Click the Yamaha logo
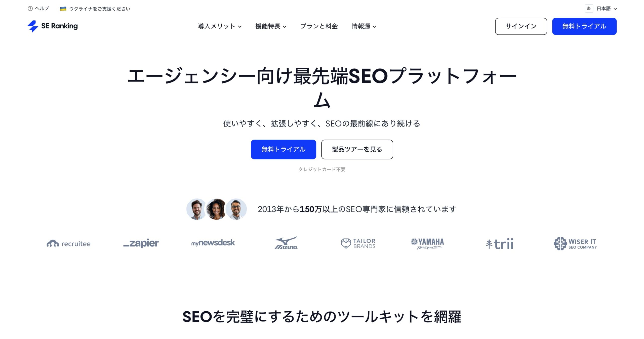The image size is (644, 339). coord(427,243)
